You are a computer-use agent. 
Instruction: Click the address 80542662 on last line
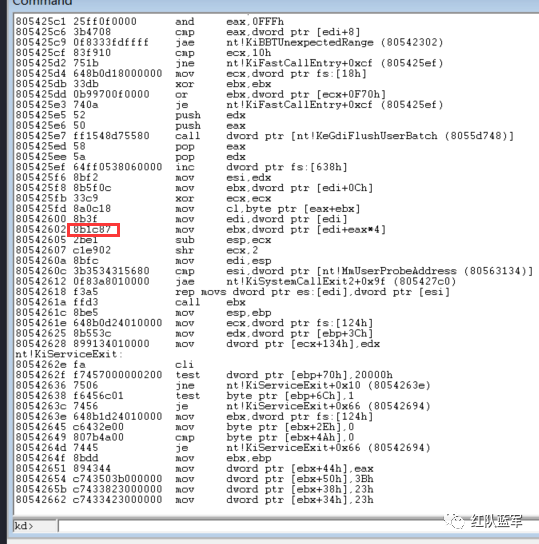[40, 500]
